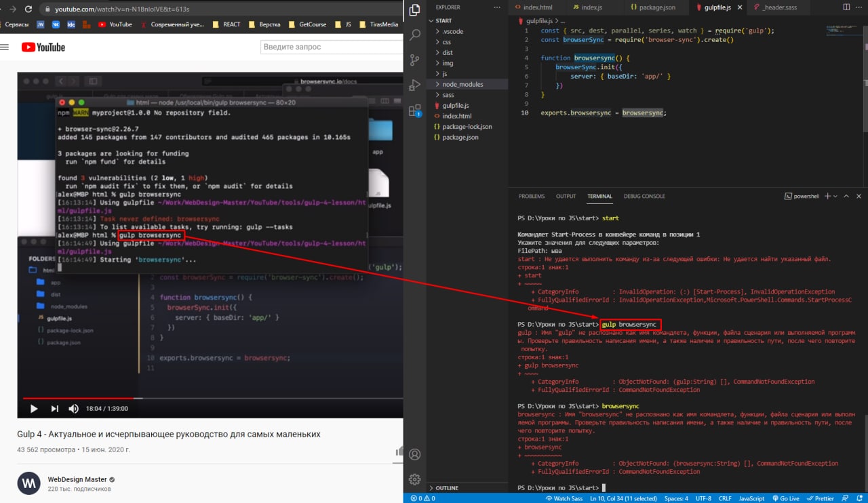Open the WebDesign Master channel link

[x=77, y=479]
